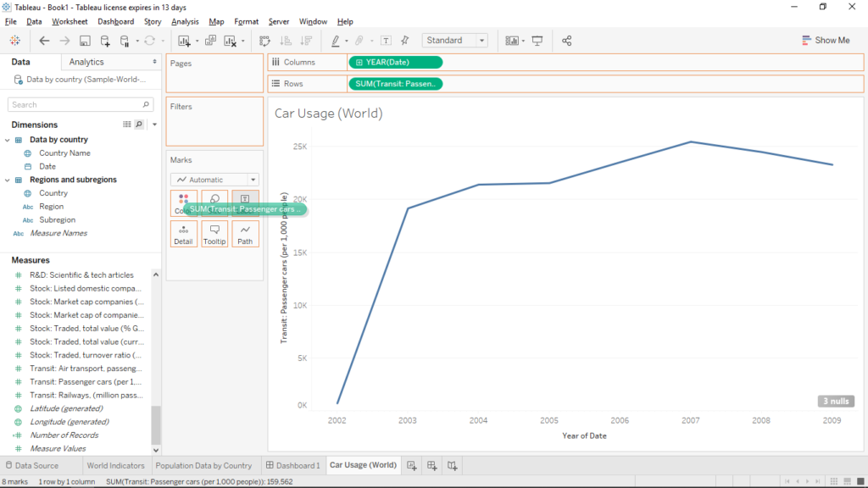Screen dimensions: 868x488
Task: Select the World Indicators sheet tab
Action: (x=116, y=465)
